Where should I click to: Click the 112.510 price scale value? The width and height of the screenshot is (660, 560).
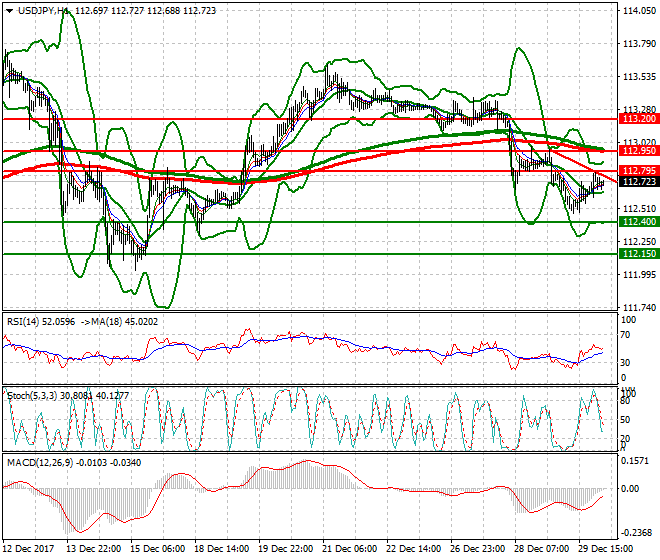(639, 209)
